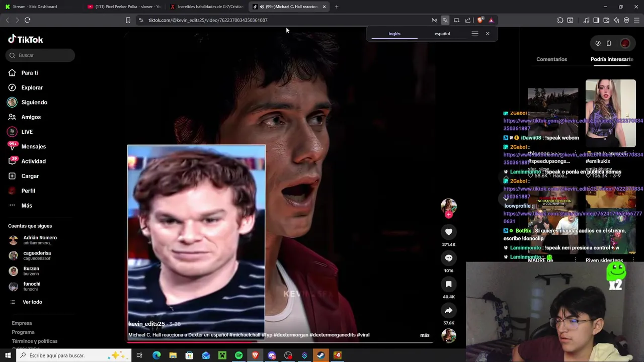The image size is (644, 362).
Task: Toggle the browser sidebar panel
Action: [x=596, y=20]
